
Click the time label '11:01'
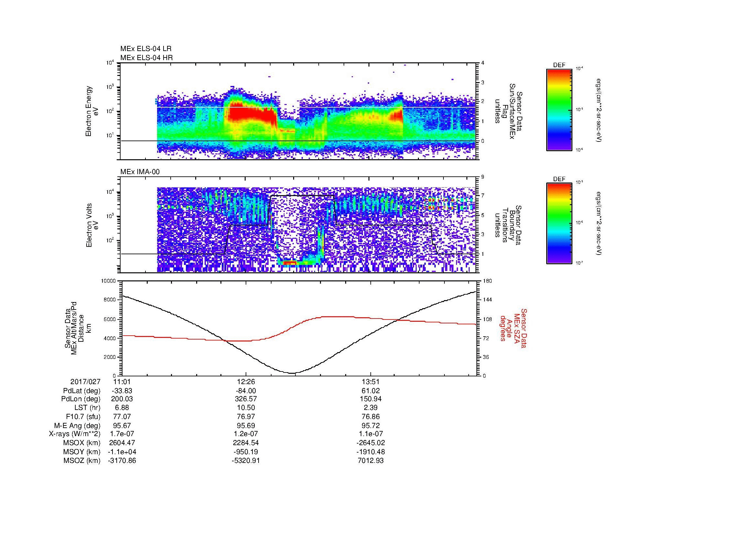[x=122, y=382]
